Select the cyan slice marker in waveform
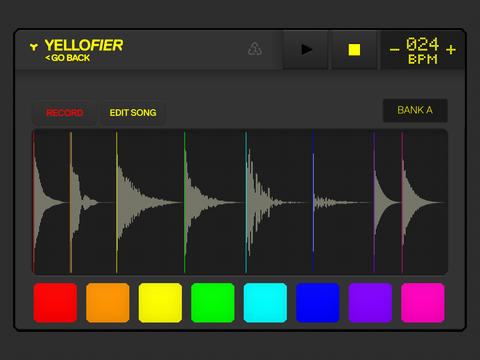This screenshot has width=480, height=360. pyautogui.click(x=246, y=202)
